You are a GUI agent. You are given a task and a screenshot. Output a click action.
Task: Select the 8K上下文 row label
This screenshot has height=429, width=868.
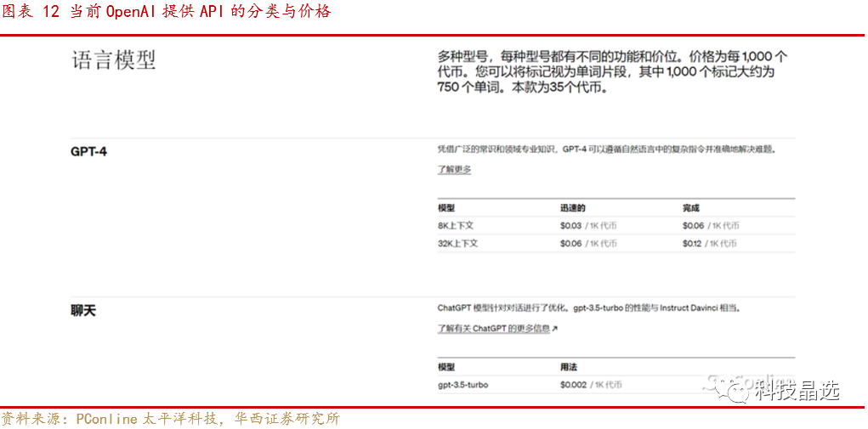pyautogui.click(x=456, y=226)
